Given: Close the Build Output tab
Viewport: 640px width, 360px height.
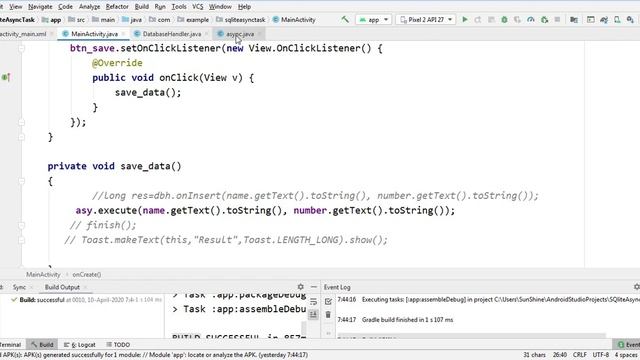Looking at the screenshot, I should 85,287.
